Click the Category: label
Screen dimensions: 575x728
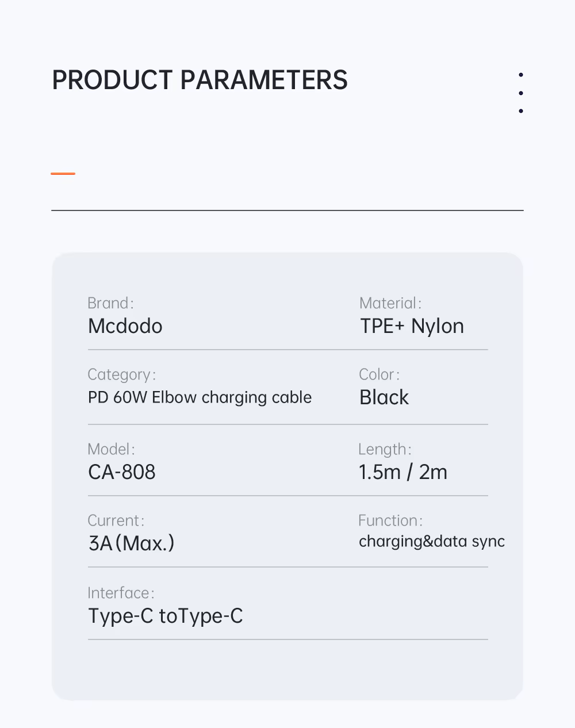click(x=122, y=375)
